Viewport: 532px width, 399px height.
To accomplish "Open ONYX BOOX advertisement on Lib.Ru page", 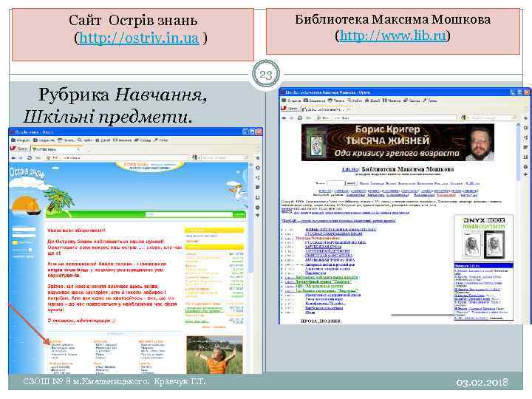I will 484,239.
